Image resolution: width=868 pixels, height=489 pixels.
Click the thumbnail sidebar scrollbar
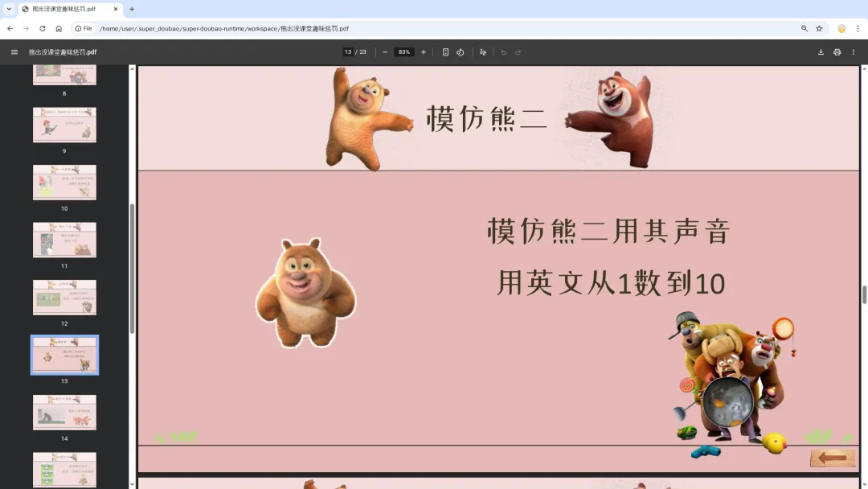(x=132, y=269)
